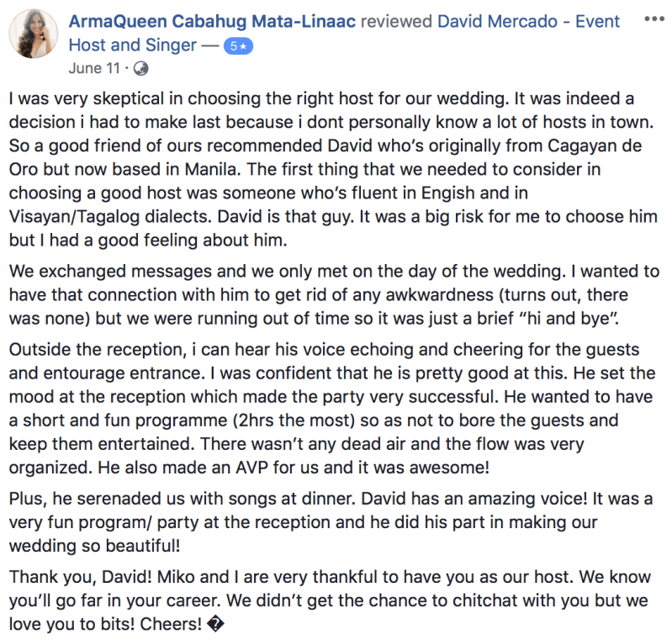Click the June 11 post timestamp
The width and height of the screenshot is (672, 640).
pos(93,68)
